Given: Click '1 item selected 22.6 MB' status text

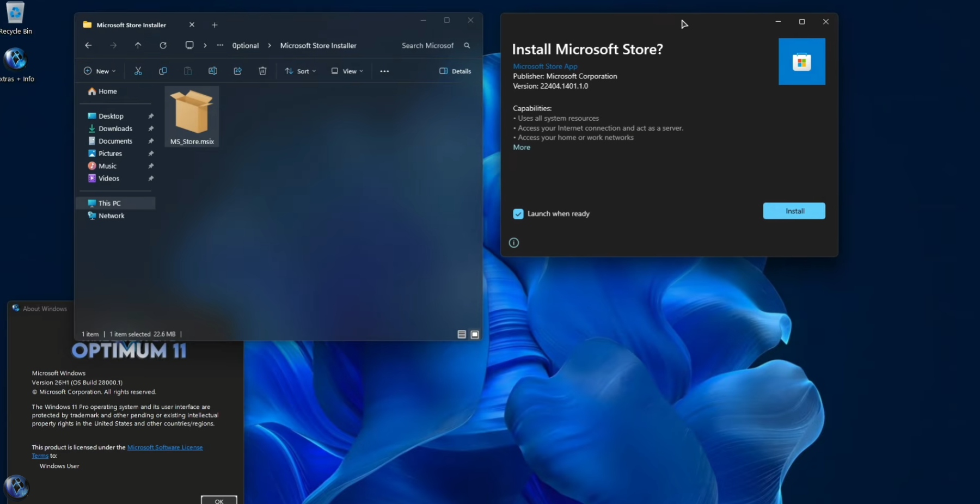Looking at the screenshot, I should 143,334.
